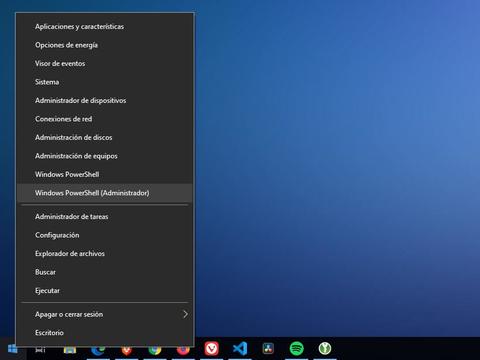Viewport: 480px width, 360px height.
Task: Expand the Apagar o cerrar sesión submenu arrow
Action: [185, 314]
